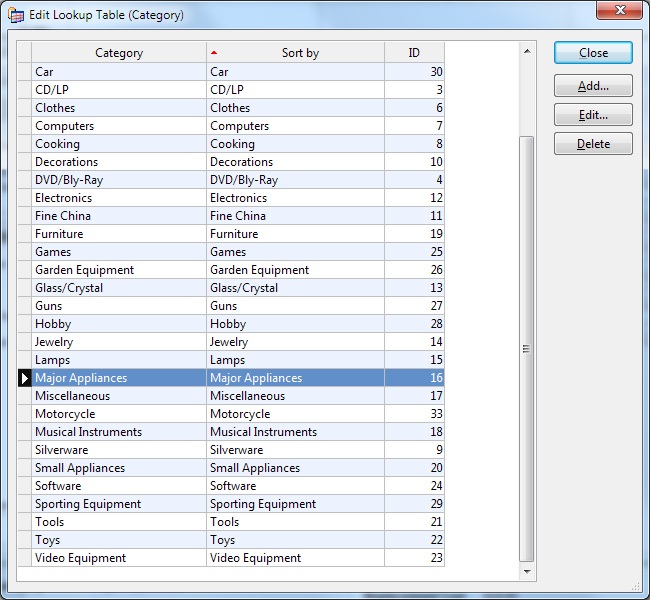Click the row header beside Tools

coord(24,522)
